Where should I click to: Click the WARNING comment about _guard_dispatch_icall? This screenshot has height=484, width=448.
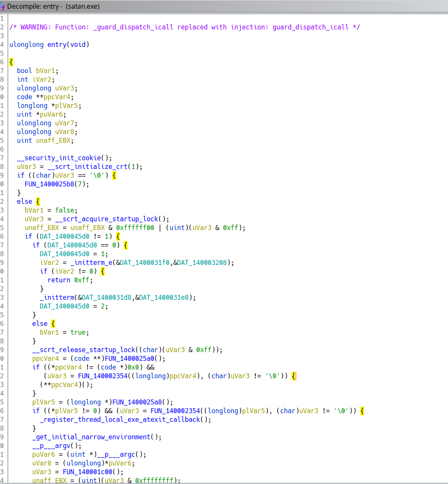[x=184, y=27]
